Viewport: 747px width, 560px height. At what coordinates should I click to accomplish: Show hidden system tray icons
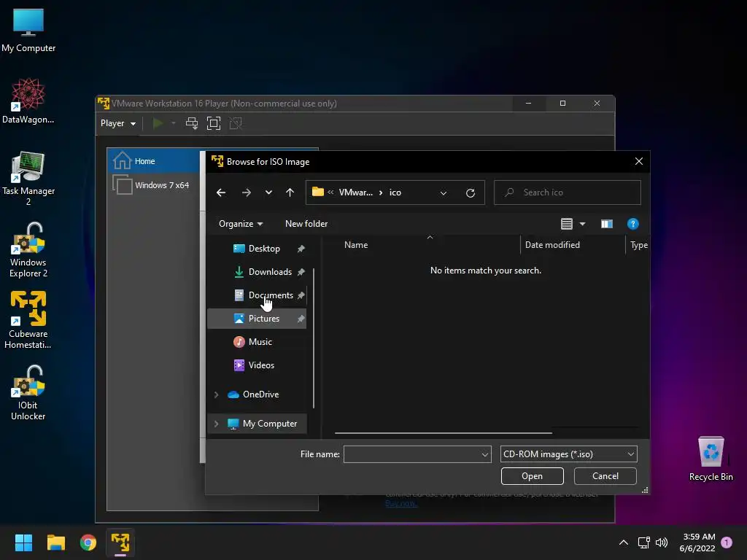(623, 542)
